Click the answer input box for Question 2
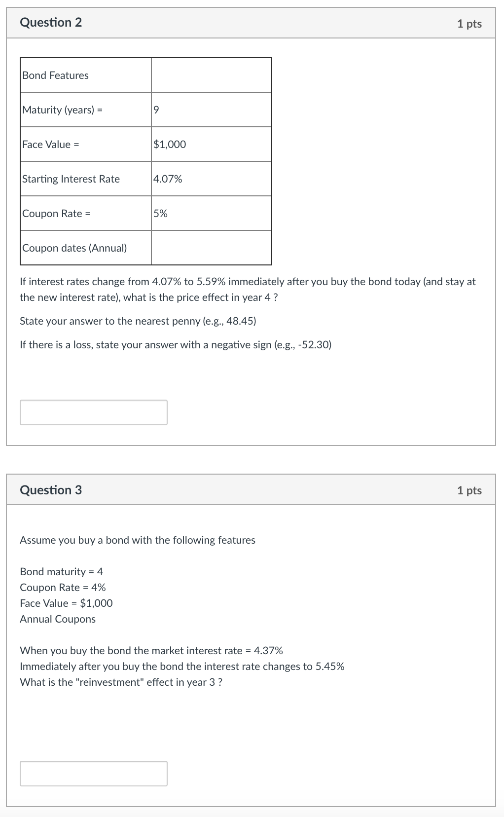 point(93,412)
